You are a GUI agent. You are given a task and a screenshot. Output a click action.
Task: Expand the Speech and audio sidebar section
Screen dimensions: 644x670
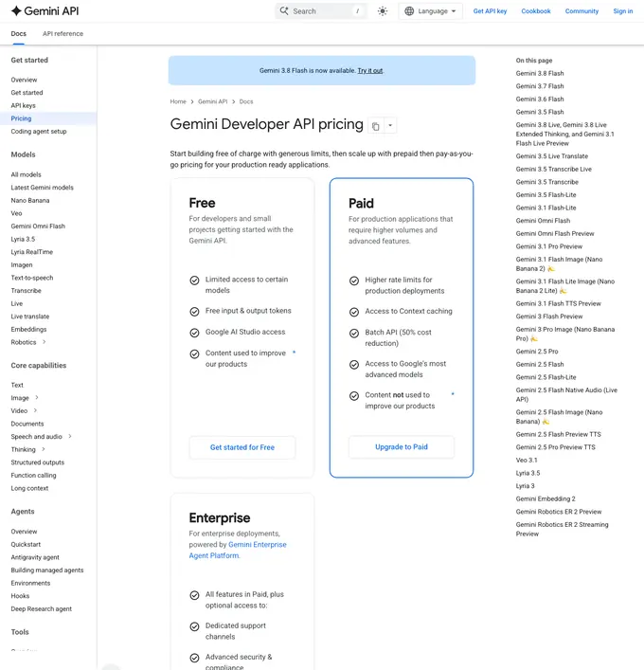[70, 436]
